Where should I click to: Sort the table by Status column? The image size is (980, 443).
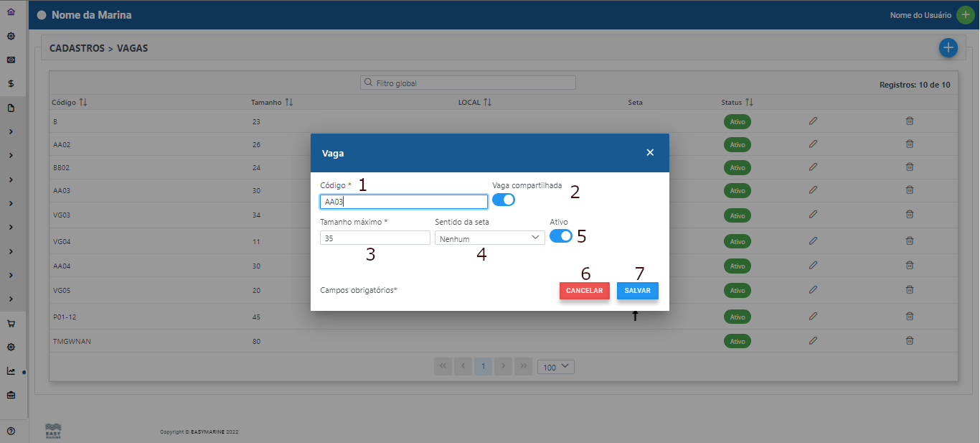(749, 103)
